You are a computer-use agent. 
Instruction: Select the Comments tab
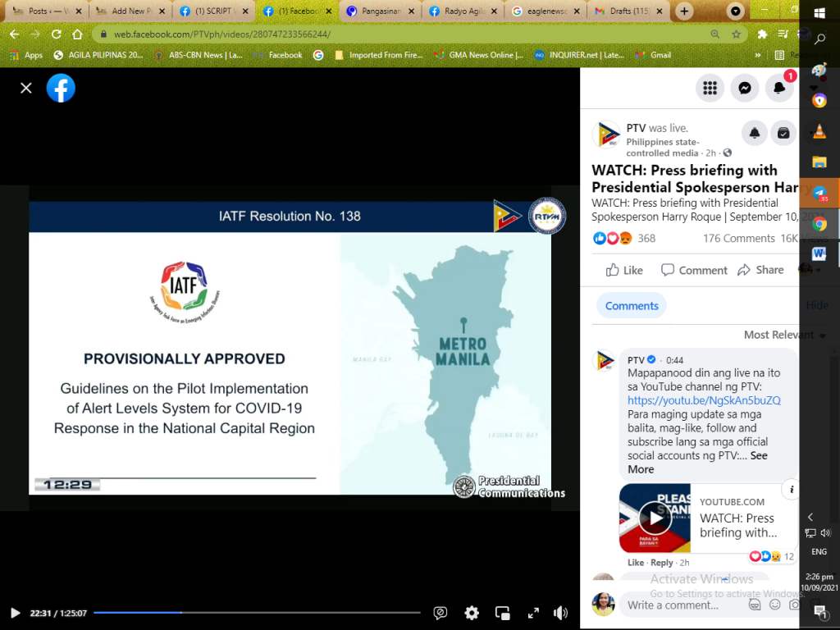(632, 306)
